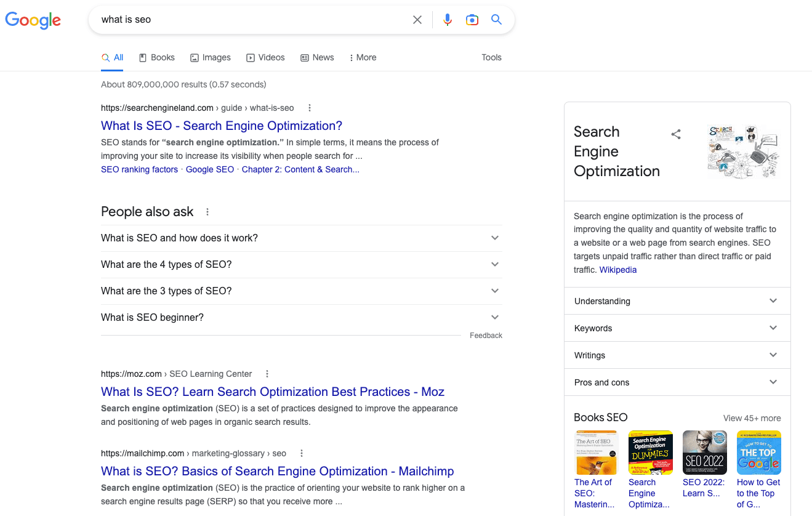Open SEO for Dummies book cover
The width and height of the screenshot is (812, 516).
[651, 453]
